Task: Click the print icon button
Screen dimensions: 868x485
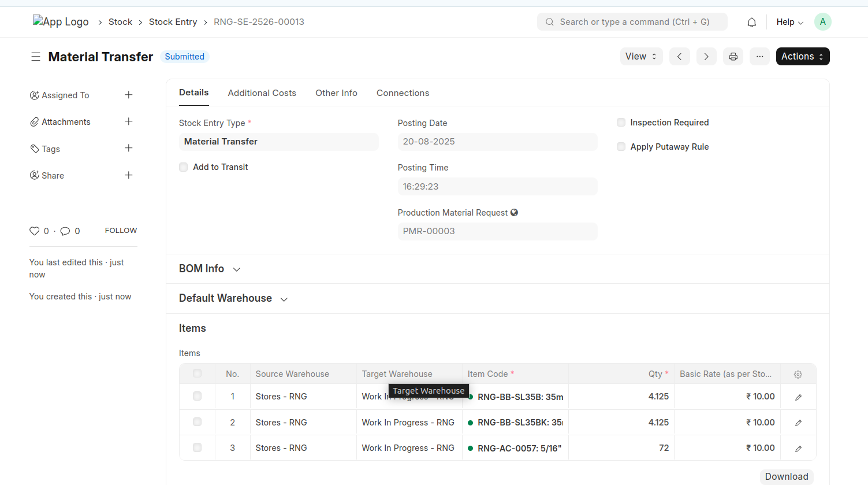Action: click(x=733, y=57)
